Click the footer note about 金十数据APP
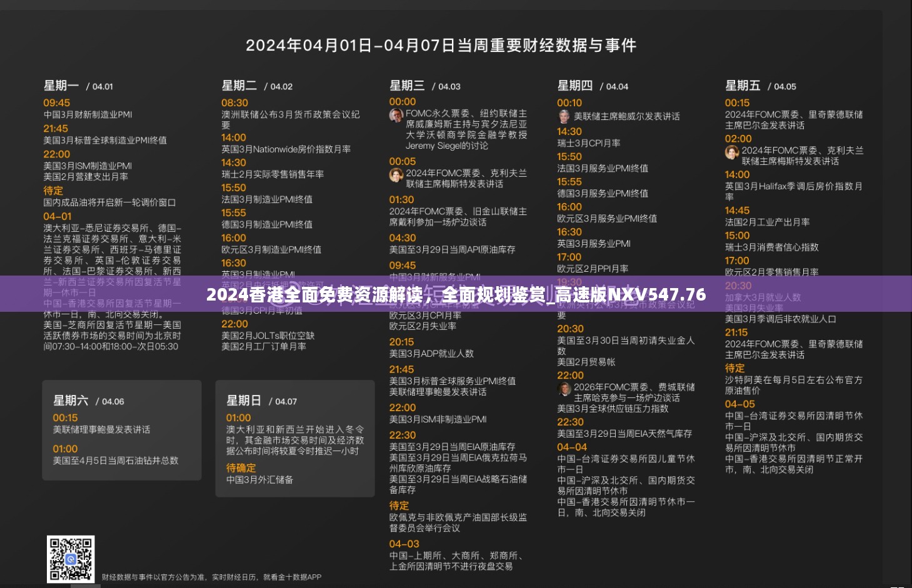Image resolution: width=912 pixels, height=588 pixels. tap(211, 577)
